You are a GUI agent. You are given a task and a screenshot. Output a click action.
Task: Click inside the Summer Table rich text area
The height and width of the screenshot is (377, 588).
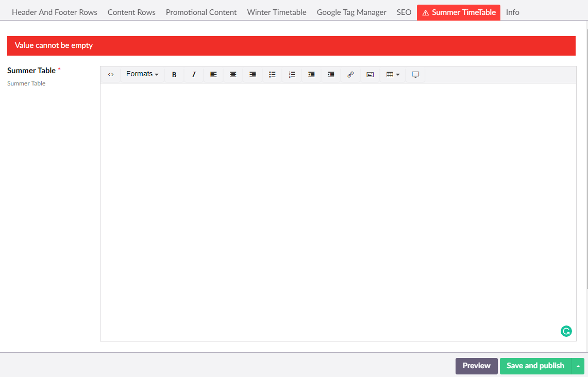pos(338,212)
